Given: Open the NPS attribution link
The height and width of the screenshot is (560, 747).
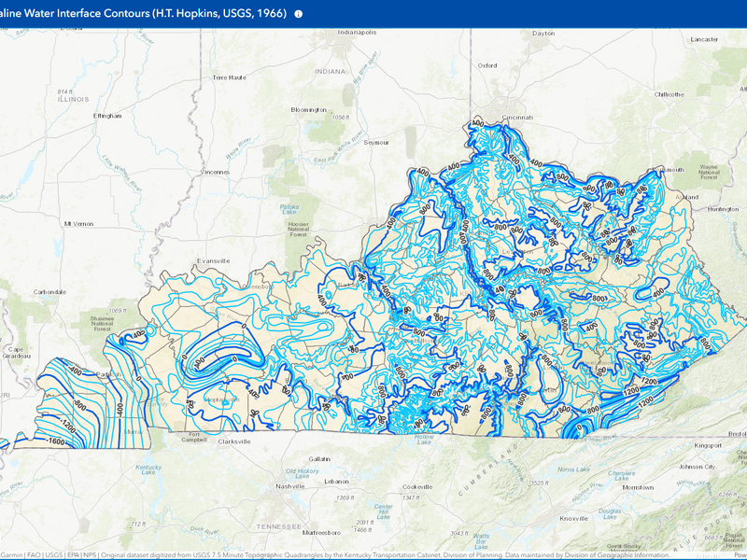Looking at the screenshot, I should pyautogui.click(x=90, y=554).
